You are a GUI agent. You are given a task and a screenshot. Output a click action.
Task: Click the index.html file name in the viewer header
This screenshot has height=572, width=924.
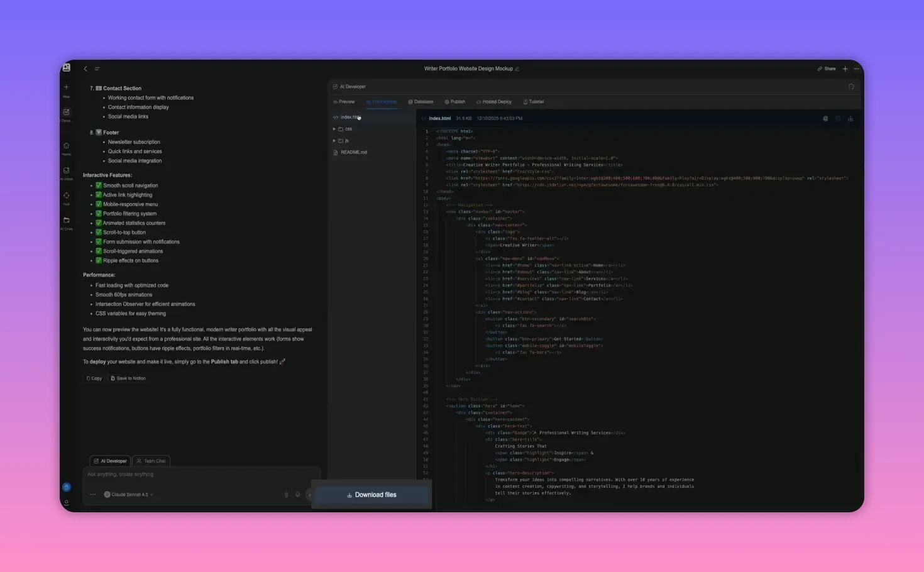(440, 118)
